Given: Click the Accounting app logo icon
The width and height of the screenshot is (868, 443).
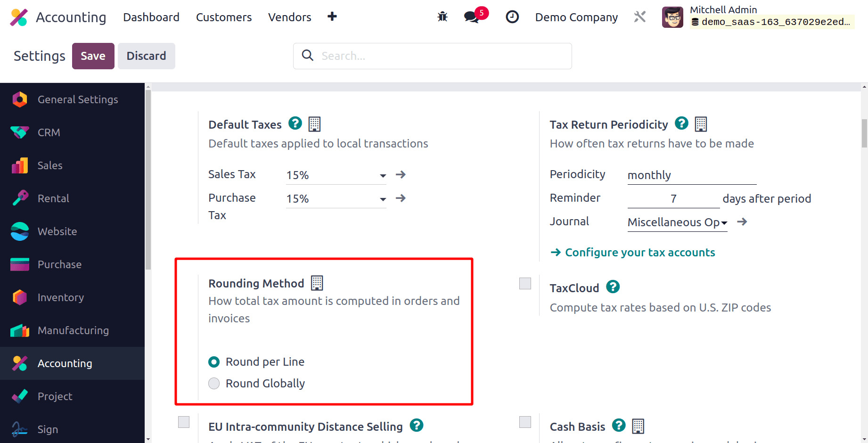Looking at the screenshot, I should 19,17.
